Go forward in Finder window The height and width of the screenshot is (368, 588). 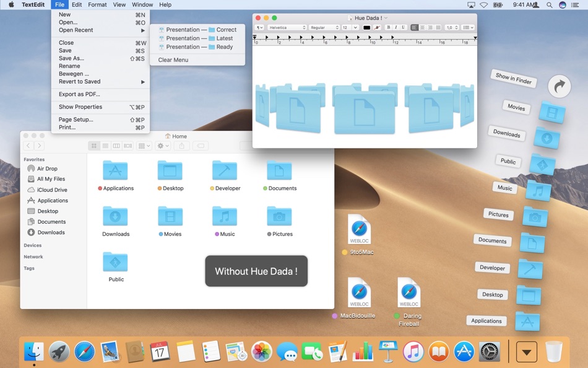(x=39, y=146)
